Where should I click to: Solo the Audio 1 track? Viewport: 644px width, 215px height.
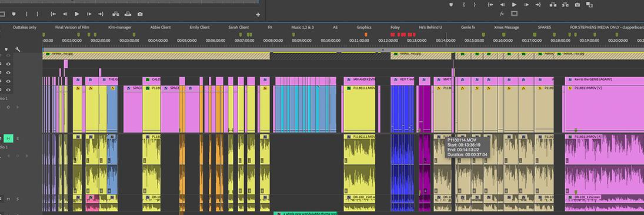point(17,138)
